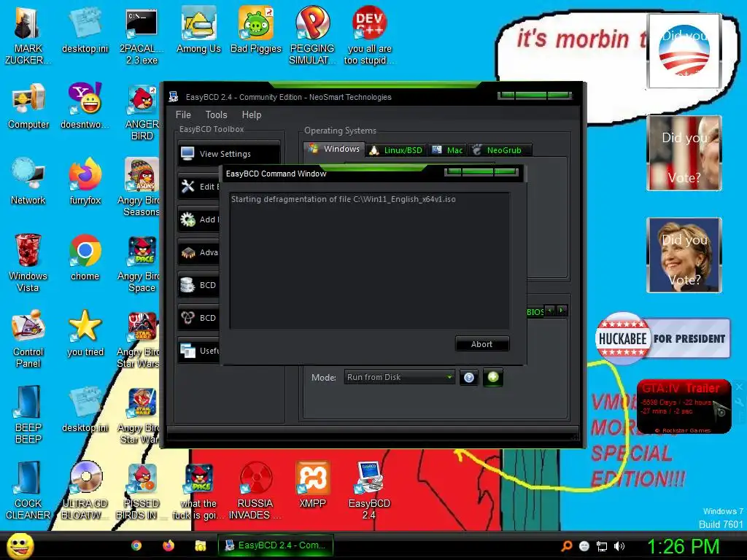Open the View Settings toolbox button
The image size is (747, 560).
[x=229, y=153]
